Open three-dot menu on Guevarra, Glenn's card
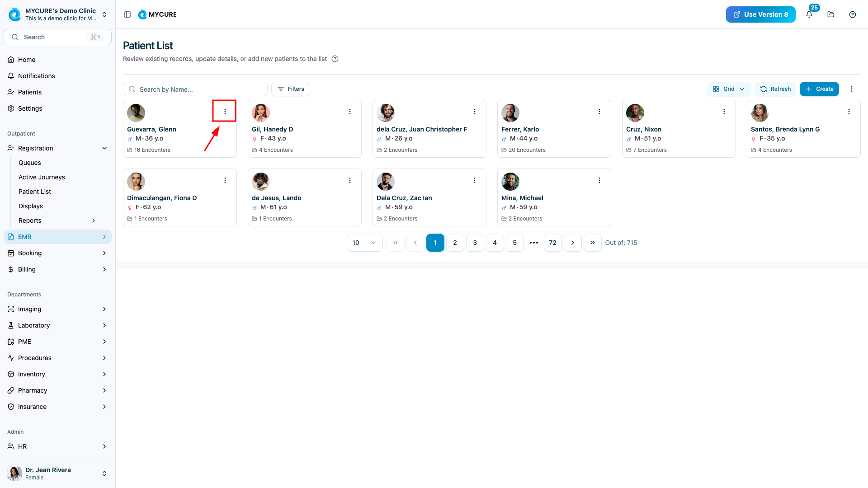Image resolution: width=868 pixels, height=488 pixels. pyautogui.click(x=225, y=112)
